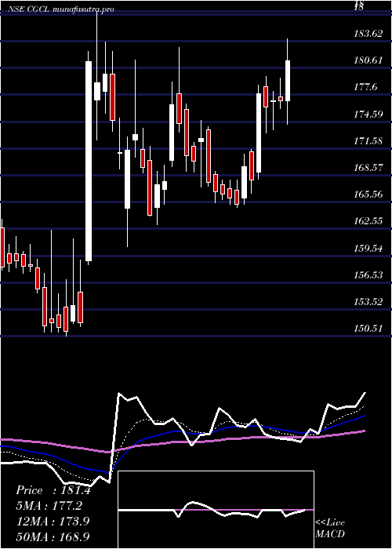Screen dimensions: 392x549
Task: Click the 5MA : 177.2 readout
Action: point(51,506)
